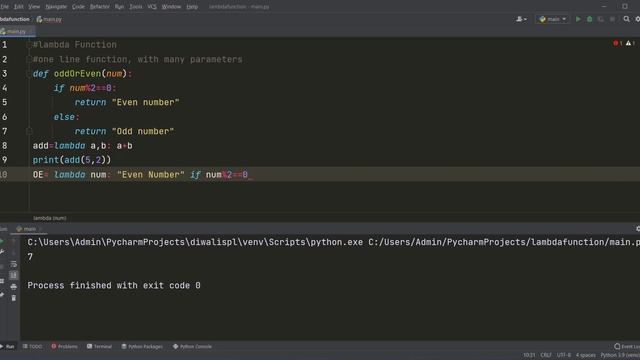Screen dimensions: 640x360
Task: Click the 'def oddOrEven(num):' line
Action: click(82, 74)
